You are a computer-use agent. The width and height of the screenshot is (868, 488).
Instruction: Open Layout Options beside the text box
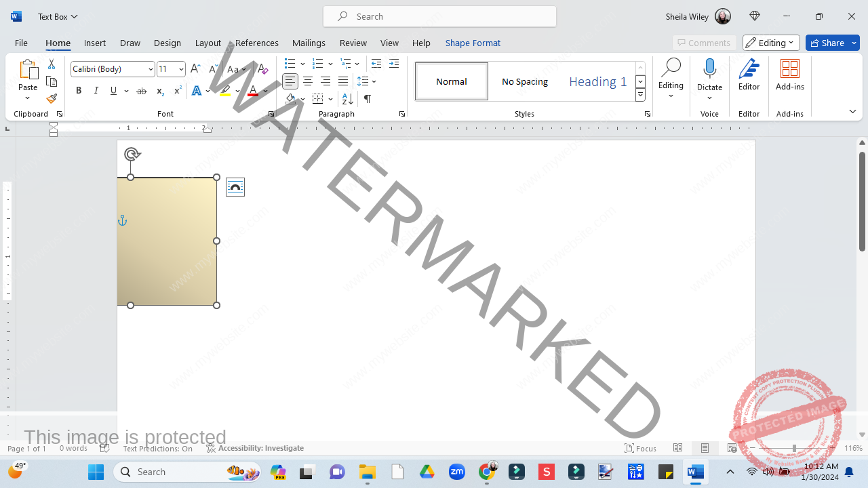(x=235, y=187)
